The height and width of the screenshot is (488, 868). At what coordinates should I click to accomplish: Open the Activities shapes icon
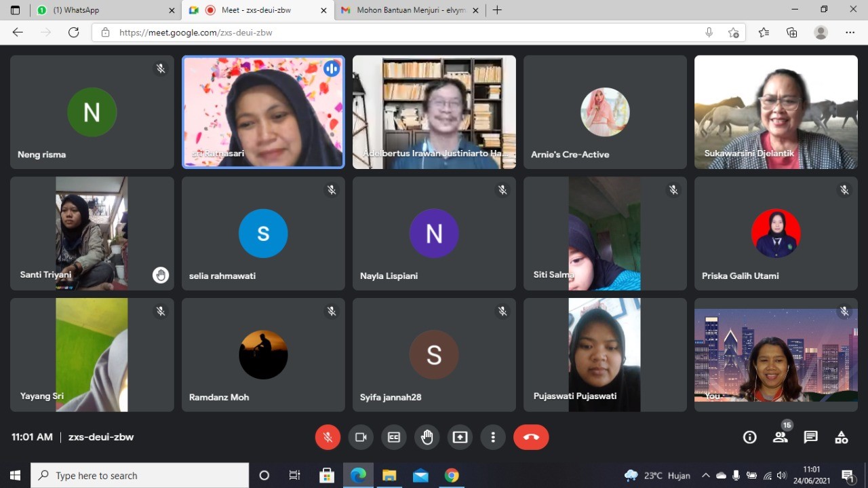tap(841, 437)
